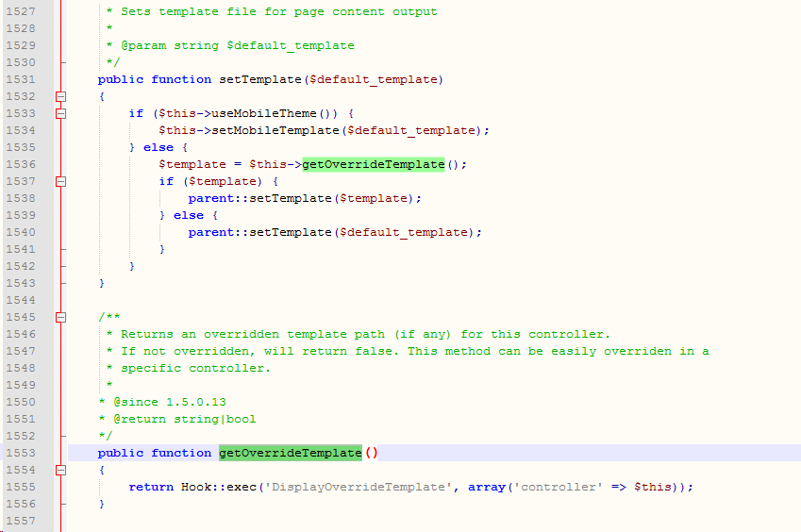Collapse the getOverrideTemplate body fold at line 1554
Viewport: 801px width, 532px height.
click(60, 470)
